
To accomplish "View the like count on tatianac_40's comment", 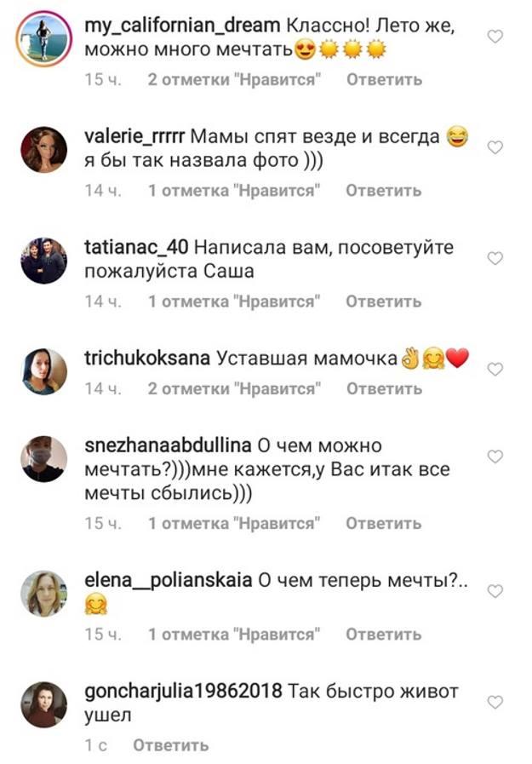I will (234, 302).
